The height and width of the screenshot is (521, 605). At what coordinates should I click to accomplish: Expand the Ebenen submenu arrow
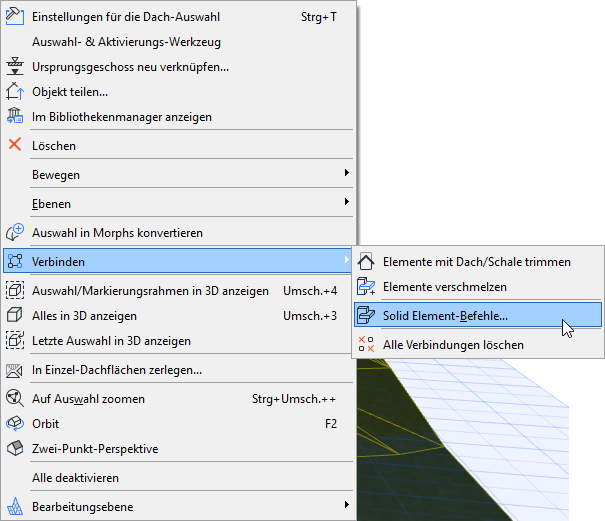[x=347, y=204]
